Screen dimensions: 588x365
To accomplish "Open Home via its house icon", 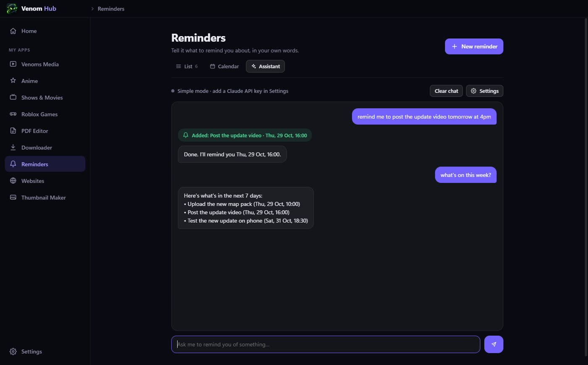I will coord(13,31).
